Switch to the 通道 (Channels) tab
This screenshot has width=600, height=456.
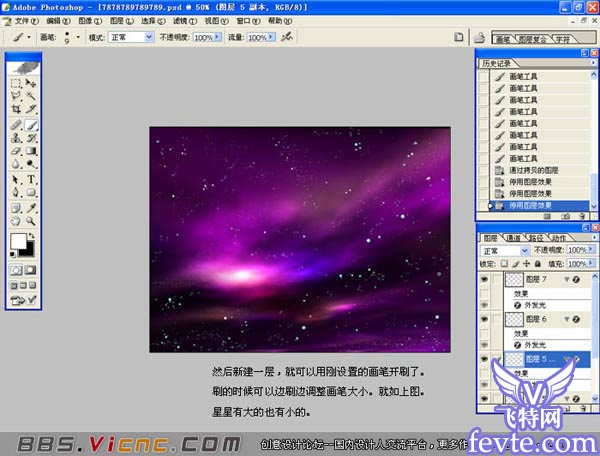[x=512, y=238]
